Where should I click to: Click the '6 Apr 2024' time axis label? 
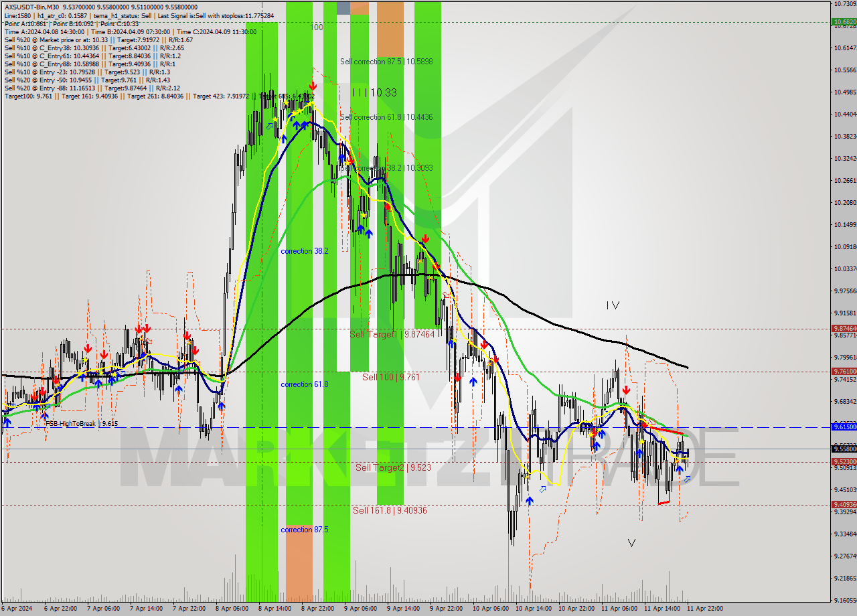coord(17,609)
